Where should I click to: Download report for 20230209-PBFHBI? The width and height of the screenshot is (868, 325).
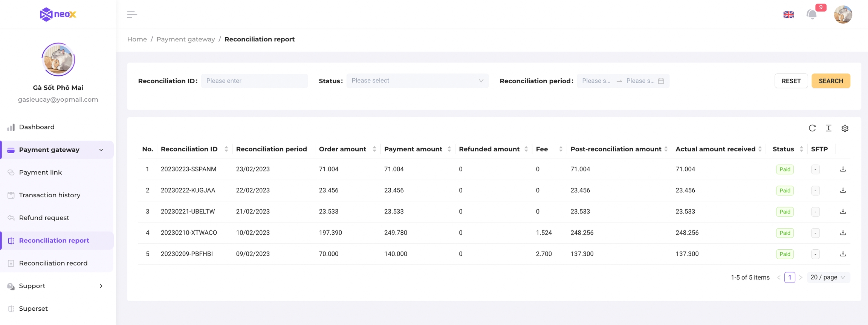(843, 254)
